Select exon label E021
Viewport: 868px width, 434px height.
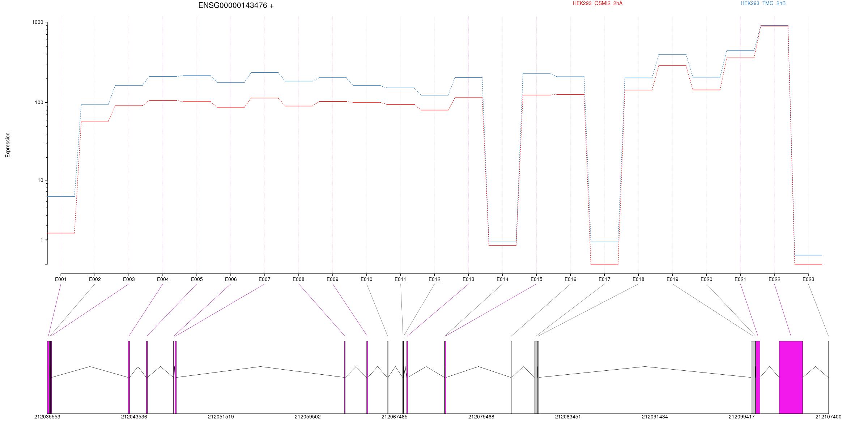coord(740,279)
